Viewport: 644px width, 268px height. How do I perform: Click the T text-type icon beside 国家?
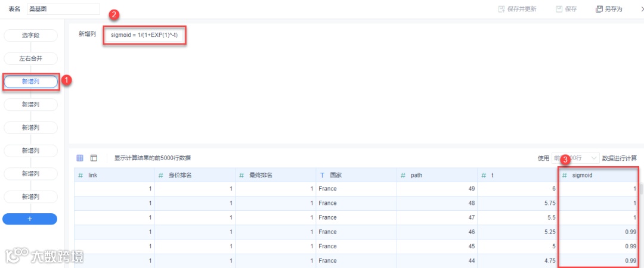pos(323,175)
